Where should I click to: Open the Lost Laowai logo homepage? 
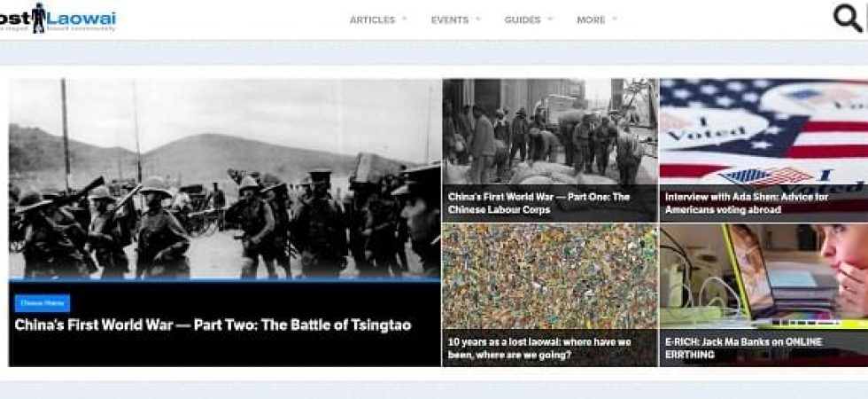(x=58, y=19)
